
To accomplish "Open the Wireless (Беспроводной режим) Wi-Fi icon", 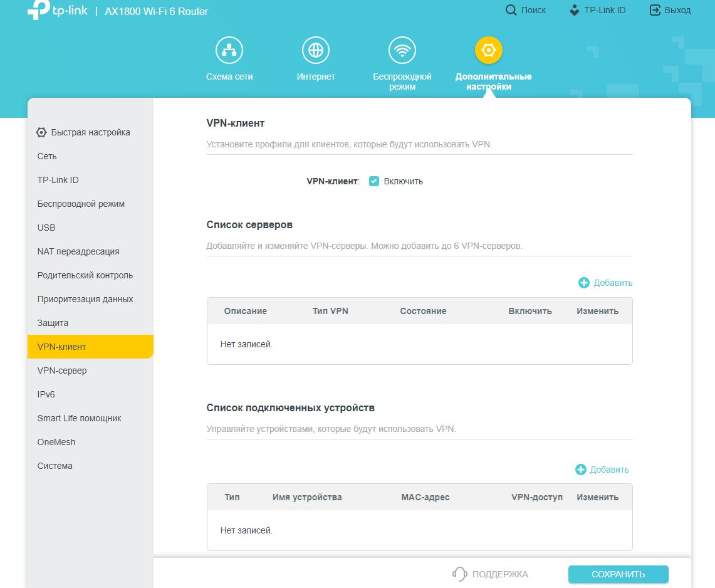I will click(x=402, y=50).
